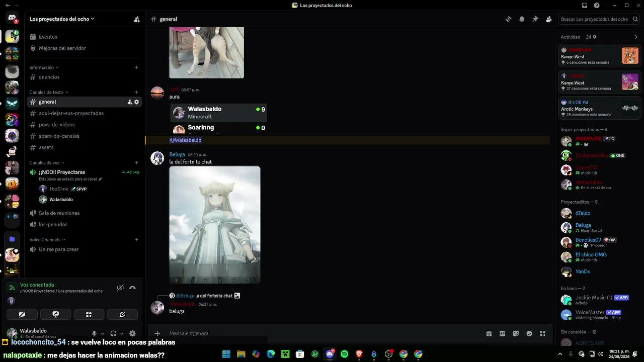Click Unirse para crear voice channel
Viewport: 644px width, 362px height.
pyautogui.click(x=84, y=249)
